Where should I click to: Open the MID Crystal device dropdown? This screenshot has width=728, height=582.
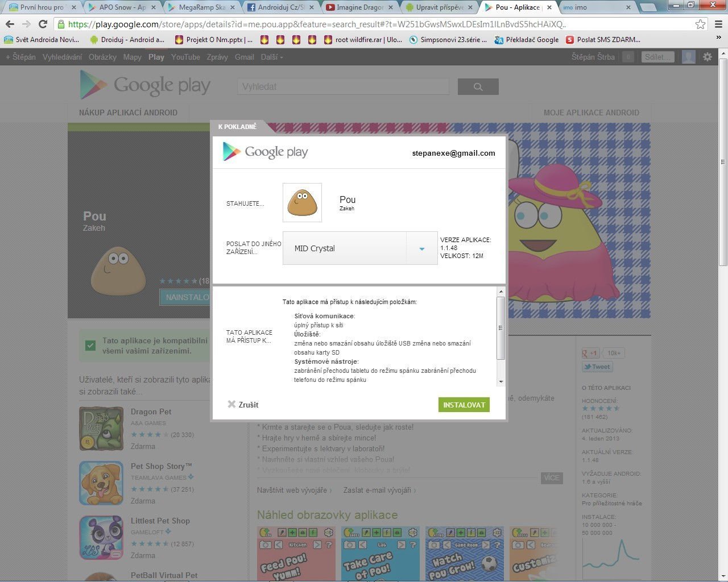pyautogui.click(x=359, y=248)
